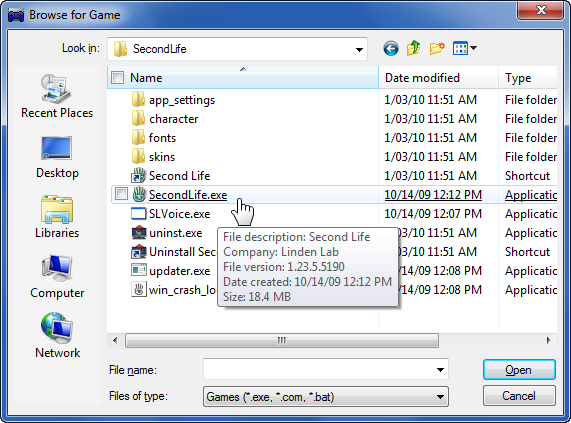Image resolution: width=571 pixels, height=423 pixels.
Task: Expand the Files of type dropdown
Action: pos(440,397)
